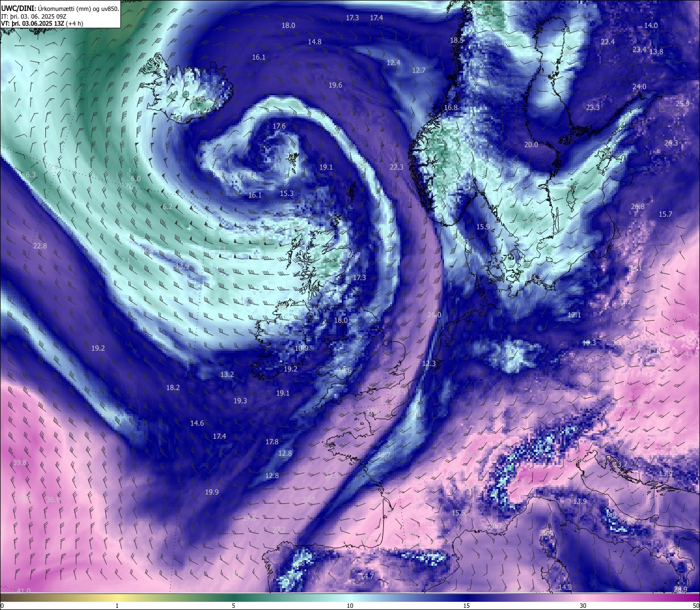Click the 12.7 value on the map
700x610 pixels.
[419, 70]
